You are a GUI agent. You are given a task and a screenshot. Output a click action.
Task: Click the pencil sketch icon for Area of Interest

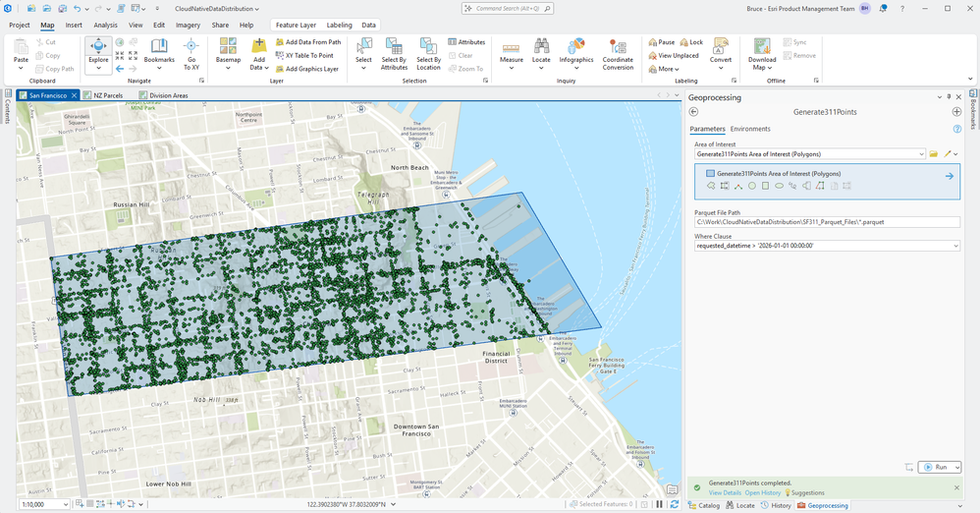[948, 154]
